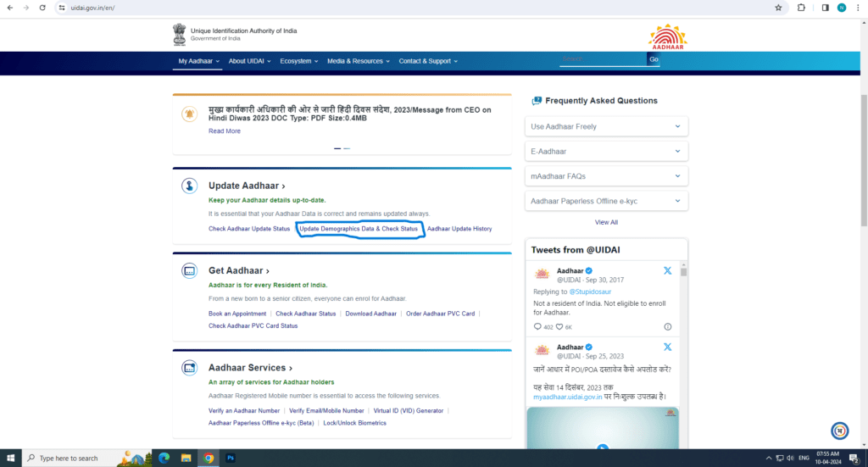Open the Windows notification center icon
This screenshot has width=868, height=467.
coord(854,459)
